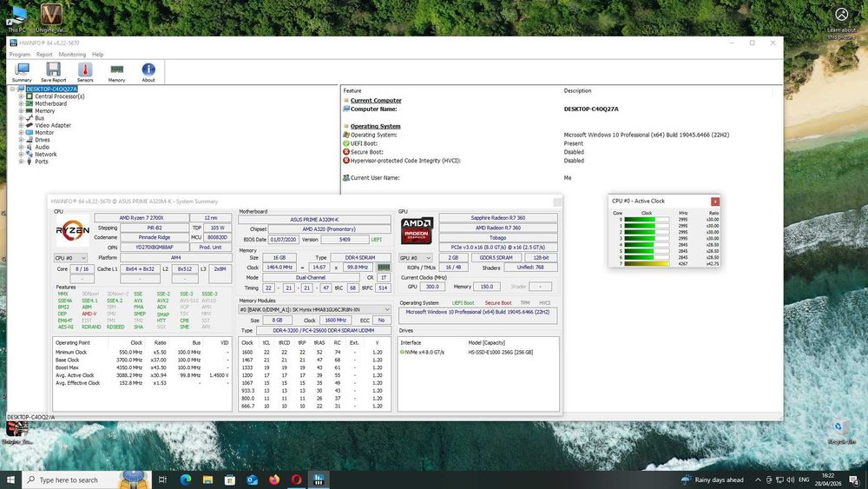Open the Program menu
Viewport: 868px width, 489px height.
click(x=19, y=54)
